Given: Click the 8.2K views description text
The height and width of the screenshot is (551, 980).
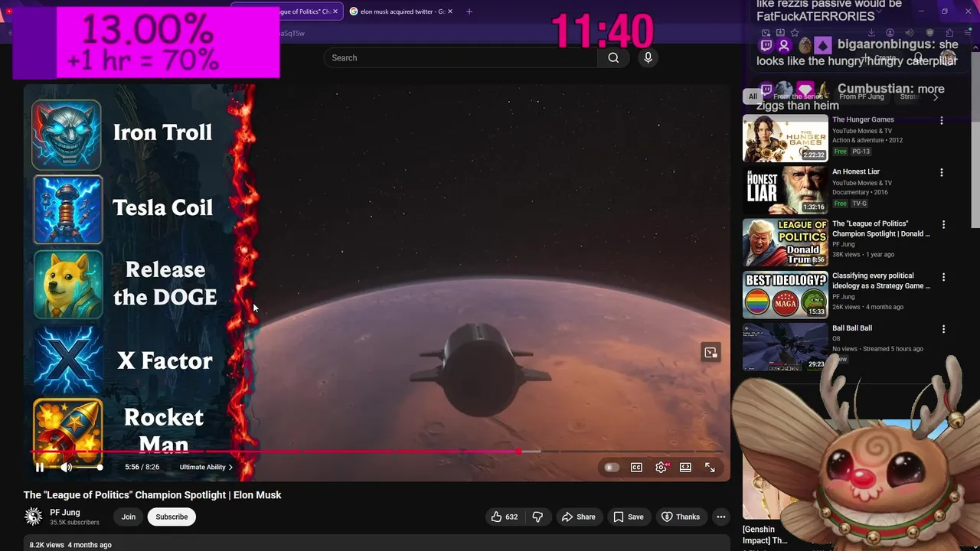Looking at the screenshot, I should pyautogui.click(x=70, y=545).
